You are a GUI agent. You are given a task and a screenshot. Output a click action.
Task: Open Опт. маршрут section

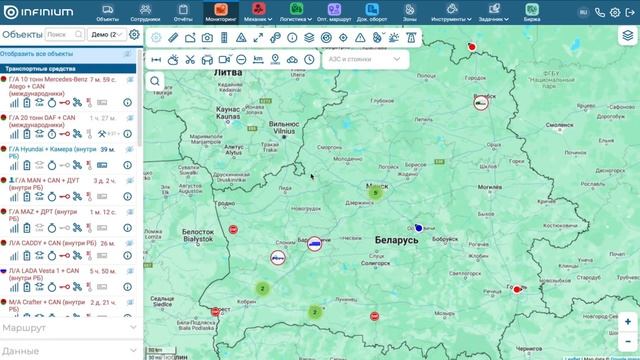point(334,12)
